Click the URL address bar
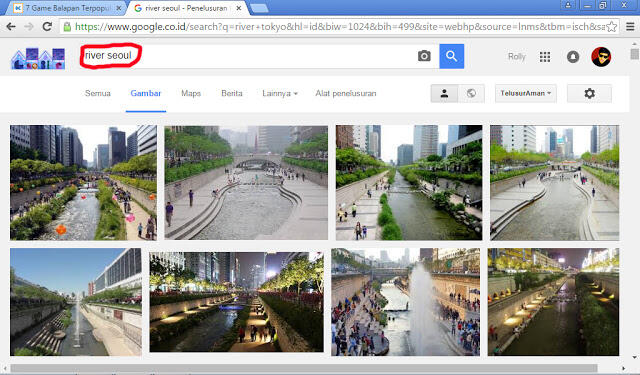 [x=340, y=27]
